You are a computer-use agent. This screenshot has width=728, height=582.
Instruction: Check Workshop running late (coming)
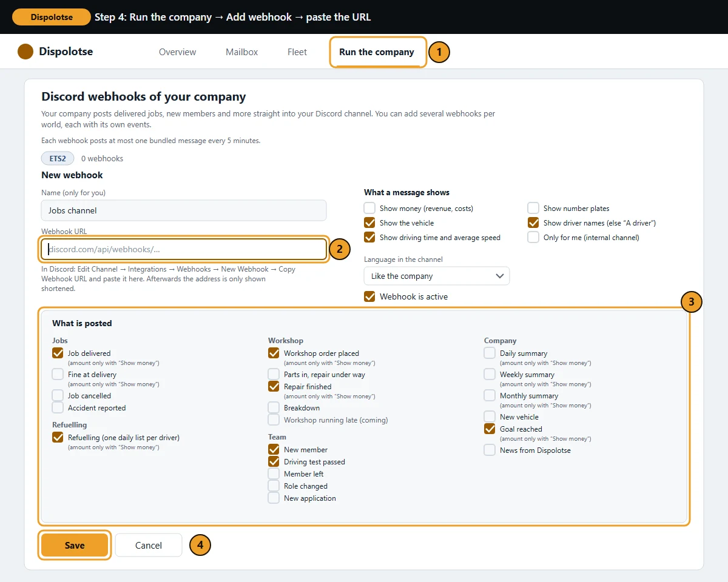[x=274, y=420]
